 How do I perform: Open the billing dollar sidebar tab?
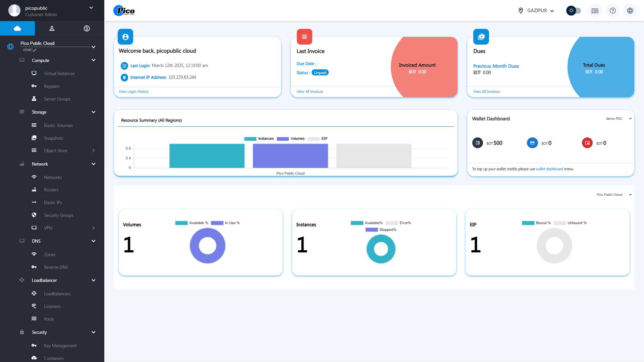(x=87, y=28)
